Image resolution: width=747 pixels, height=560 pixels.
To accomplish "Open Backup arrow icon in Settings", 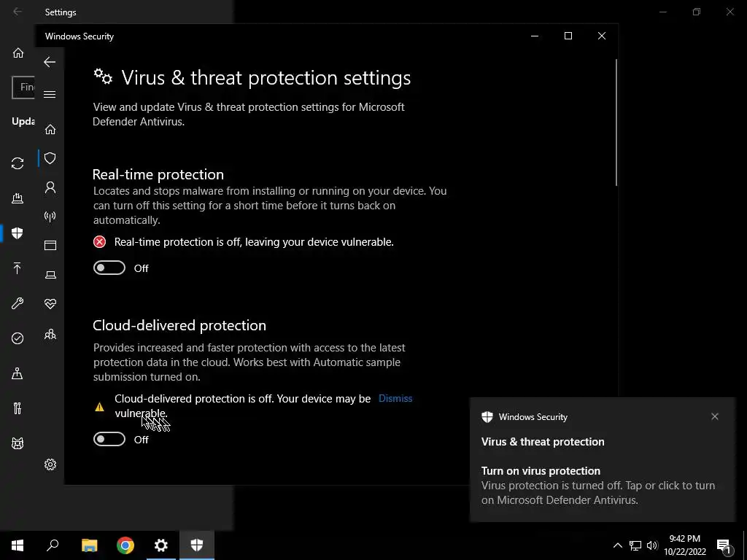I will point(18,268).
